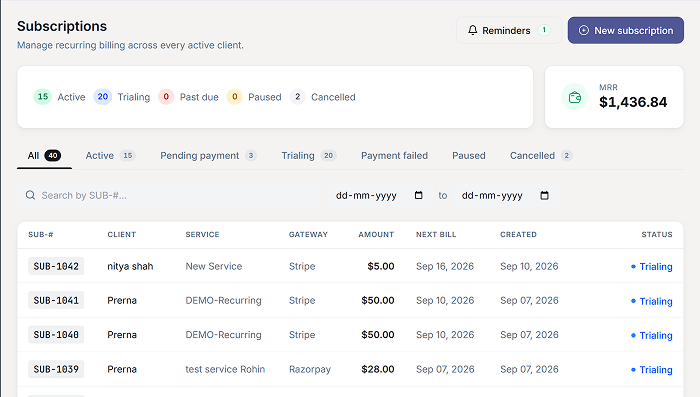Image resolution: width=700 pixels, height=397 pixels.
Task: Click $50.00 in the SUB-1040 row
Action: 378,335
